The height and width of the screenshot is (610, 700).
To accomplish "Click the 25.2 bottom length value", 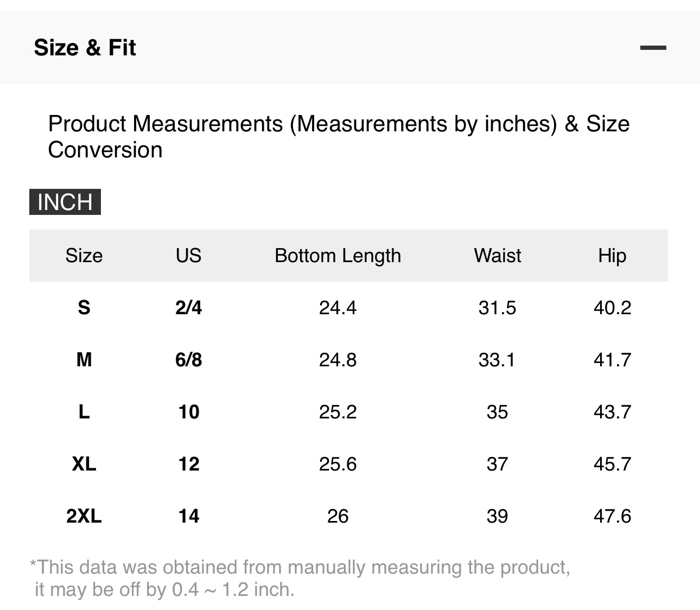I will coord(338,412).
